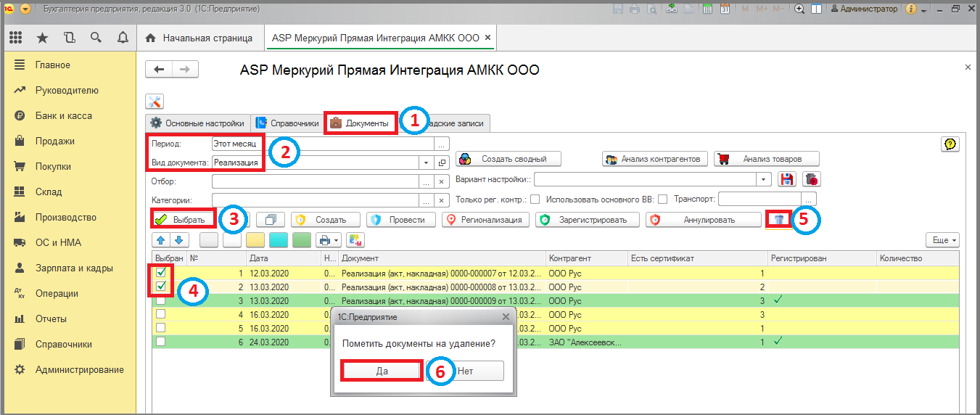
Task: Move row down with blue down arrow
Action: [180, 239]
